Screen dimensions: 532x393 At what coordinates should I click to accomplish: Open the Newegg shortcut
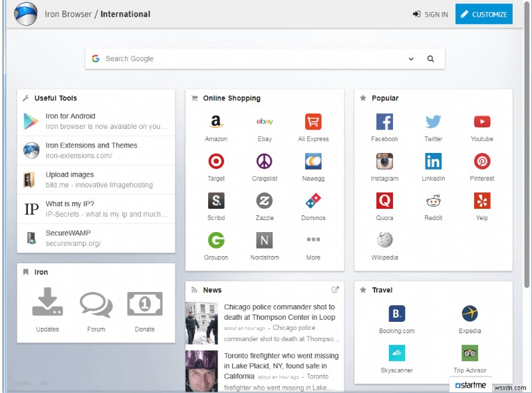[x=313, y=161]
